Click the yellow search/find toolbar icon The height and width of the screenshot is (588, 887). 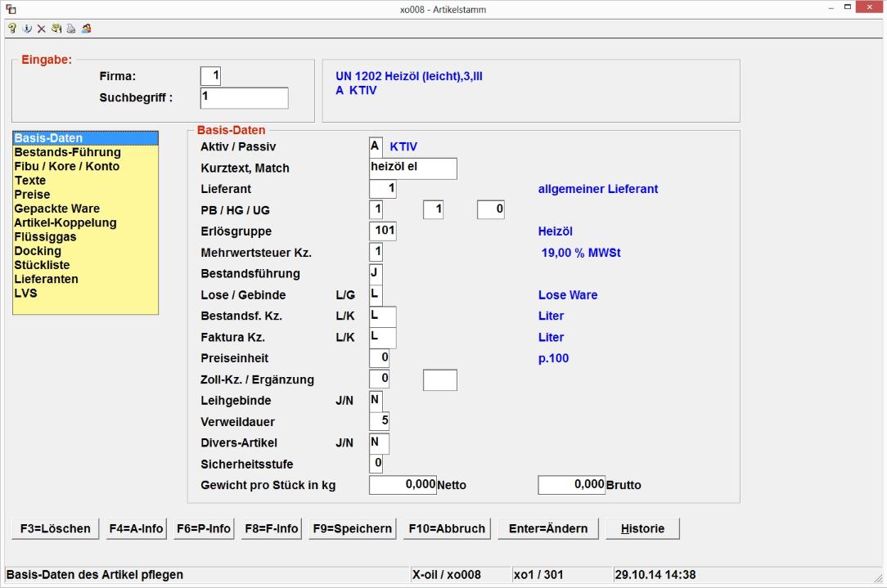point(56,29)
